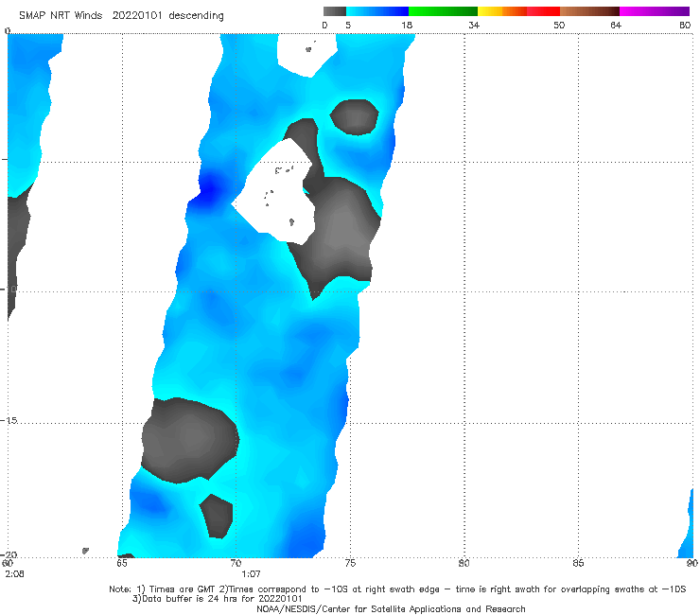Click the 'SMAP NRT Winds' title text
The width and height of the screenshot is (700, 615).
[x=61, y=16]
